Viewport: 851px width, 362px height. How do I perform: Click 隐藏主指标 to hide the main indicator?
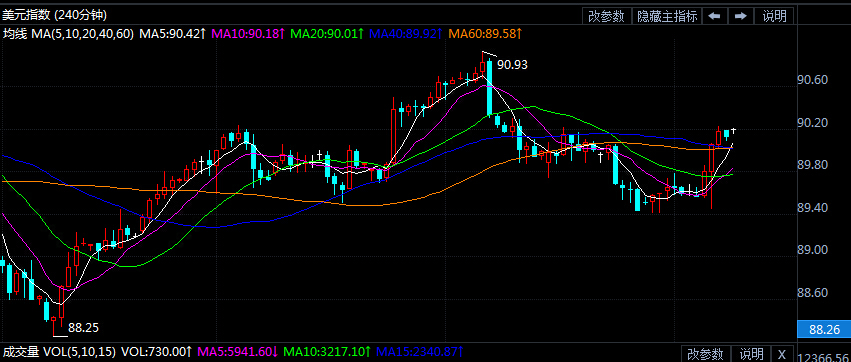coord(667,16)
